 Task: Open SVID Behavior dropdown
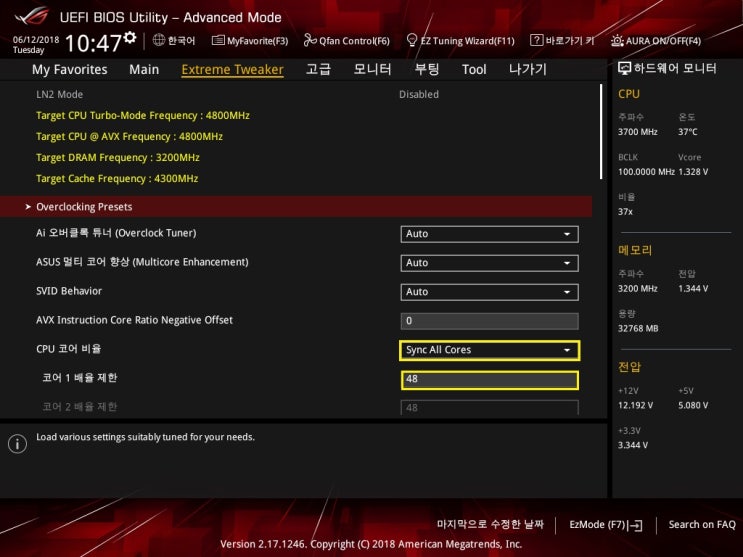pyautogui.click(x=489, y=292)
